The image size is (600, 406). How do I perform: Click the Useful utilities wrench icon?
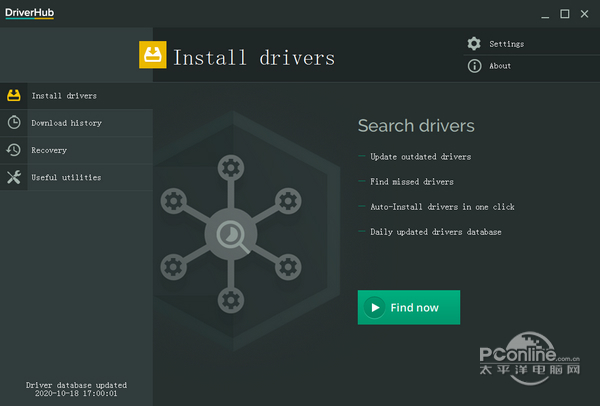click(14, 177)
